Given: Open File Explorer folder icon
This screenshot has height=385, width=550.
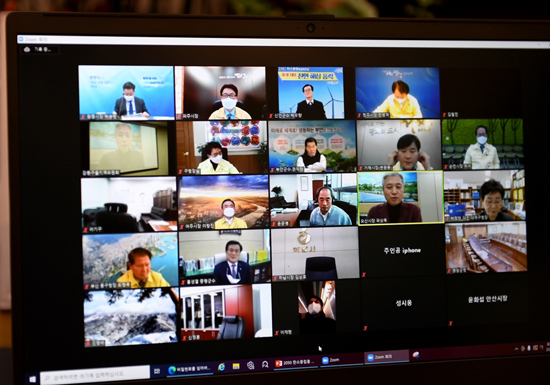Looking at the screenshot, I should pyautogui.click(x=236, y=366).
